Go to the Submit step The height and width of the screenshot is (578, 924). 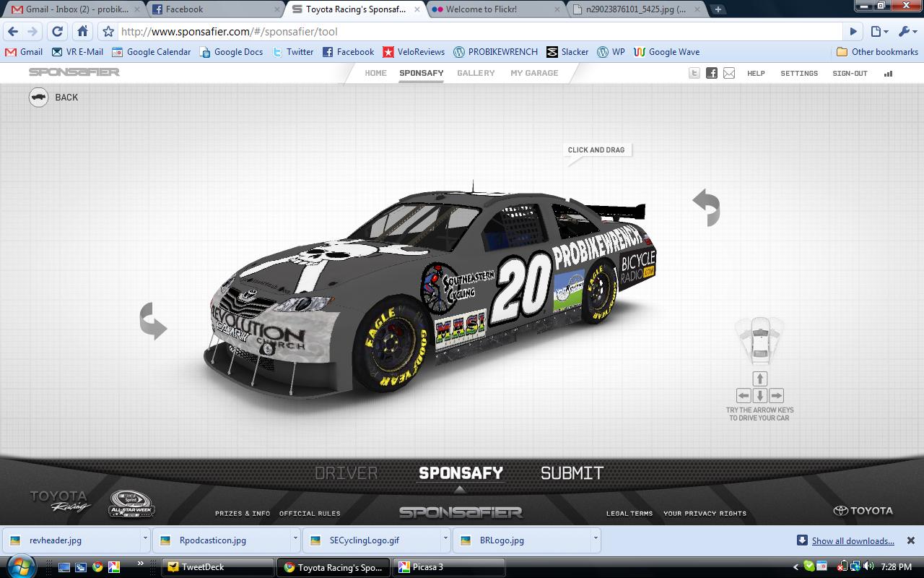[x=572, y=473]
